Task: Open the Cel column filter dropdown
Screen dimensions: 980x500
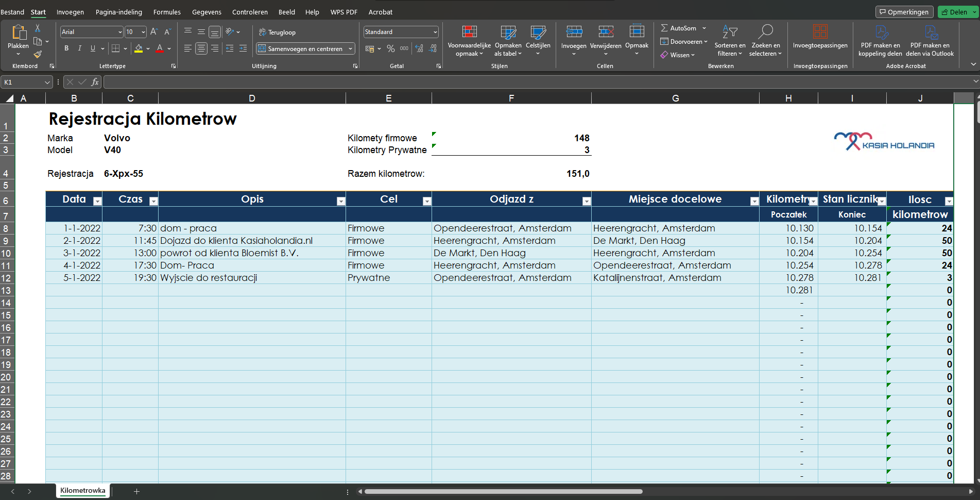Action: pyautogui.click(x=427, y=201)
